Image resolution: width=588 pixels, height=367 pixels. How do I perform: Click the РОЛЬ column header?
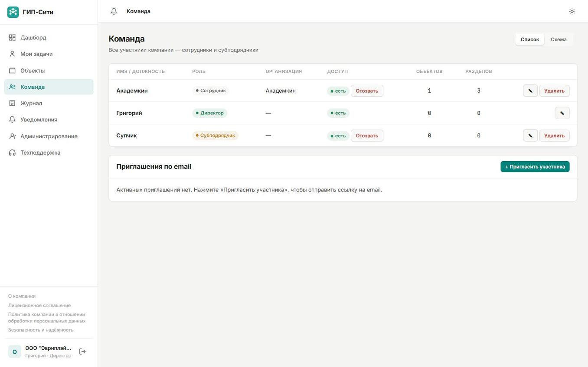[x=199, y=71]
